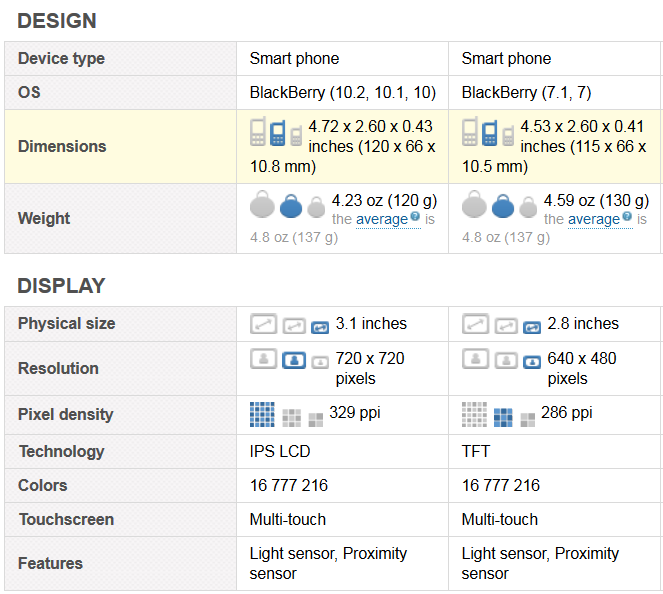
Task: Click the small gray weight icon beside 4.23 oz
Action: [x=316, y=208]
